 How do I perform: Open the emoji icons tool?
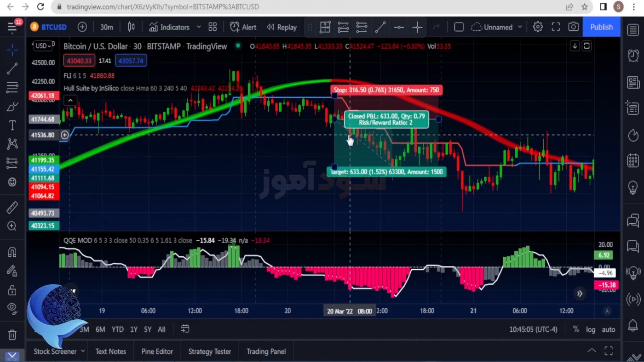click(x=12, y=182)
